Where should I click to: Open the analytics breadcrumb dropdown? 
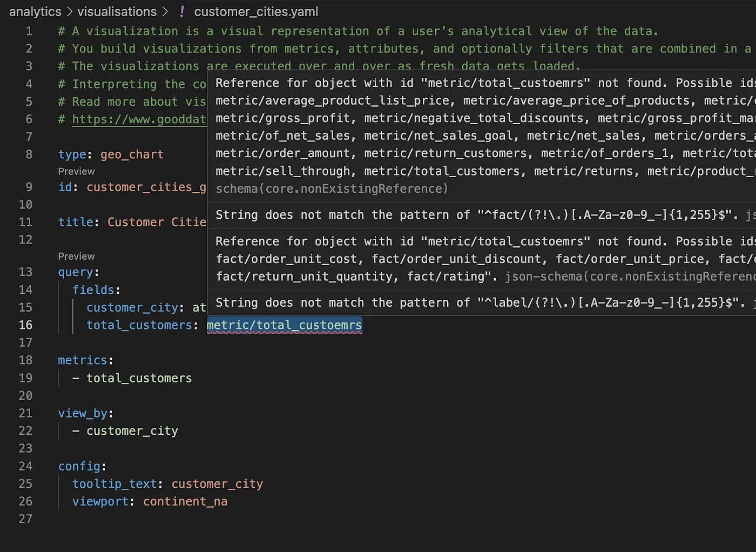(35, 11)
